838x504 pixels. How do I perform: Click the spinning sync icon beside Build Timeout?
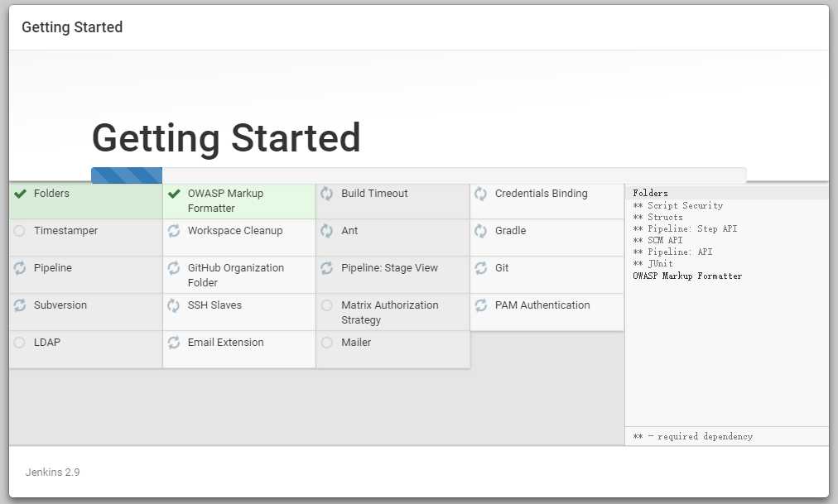click(327, 194)
